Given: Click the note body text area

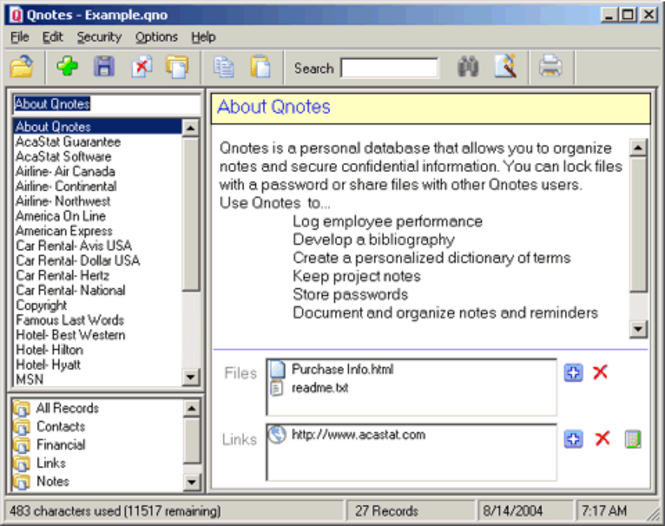Looking at the screenshot, I should (x=420, y=238).
